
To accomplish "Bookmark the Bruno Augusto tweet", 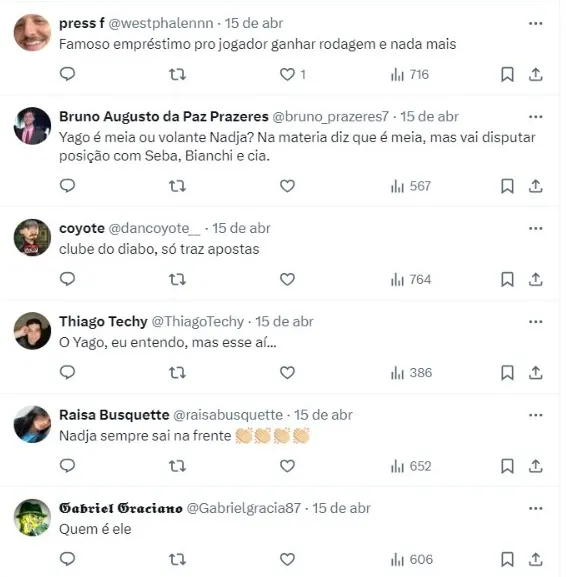I will click(507, 186).
